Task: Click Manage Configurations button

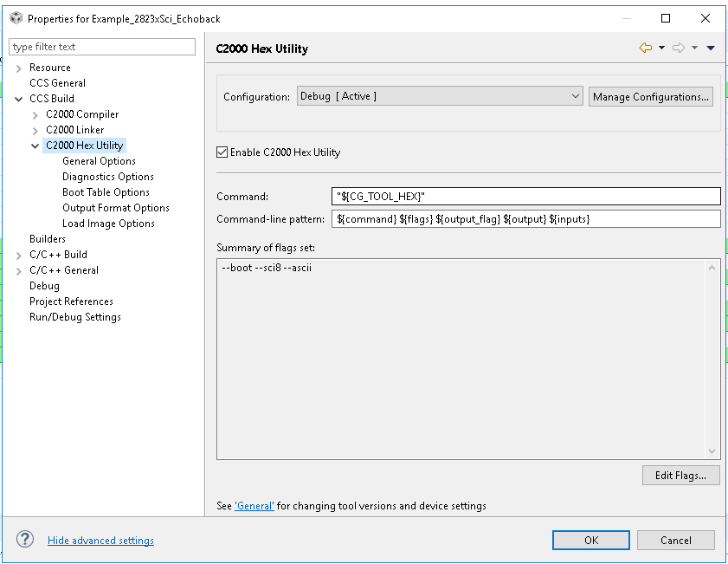Action: [x=650, y=97]
